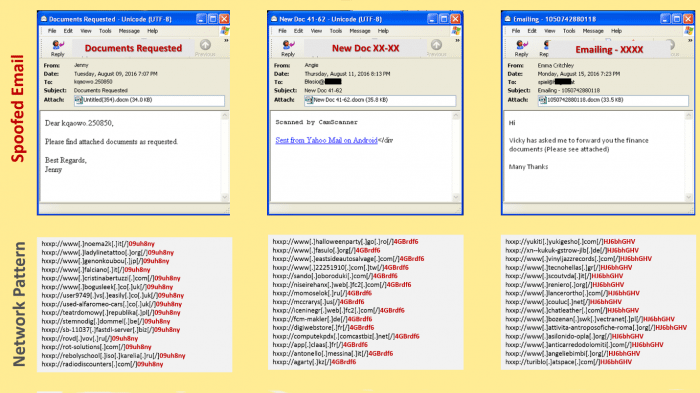Click message body scrollbar in Emailing window
This screenshot has height=393, width=700.
[x=689, y=156]
